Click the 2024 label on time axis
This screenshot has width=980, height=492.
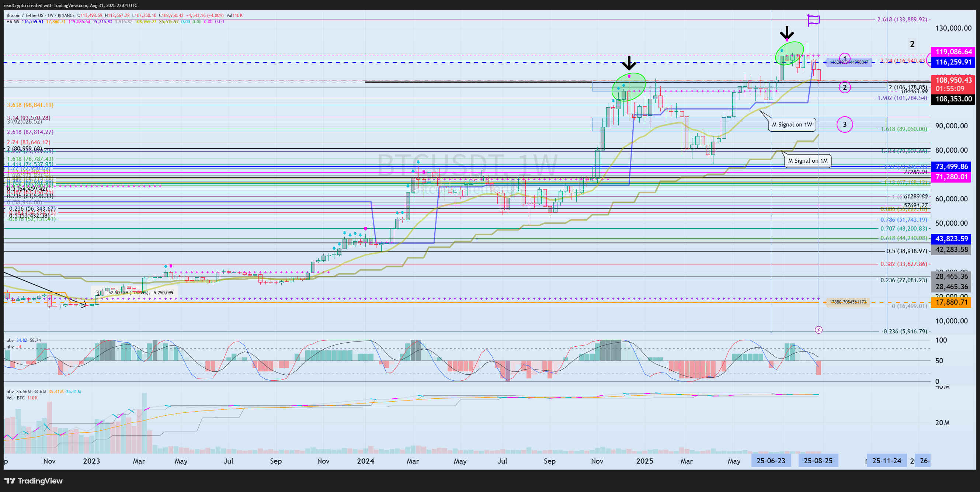(x=366, y=461)
